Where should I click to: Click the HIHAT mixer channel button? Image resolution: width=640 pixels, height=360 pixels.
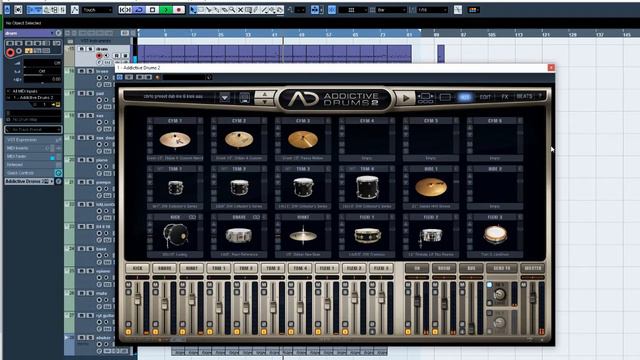(191, 268)
